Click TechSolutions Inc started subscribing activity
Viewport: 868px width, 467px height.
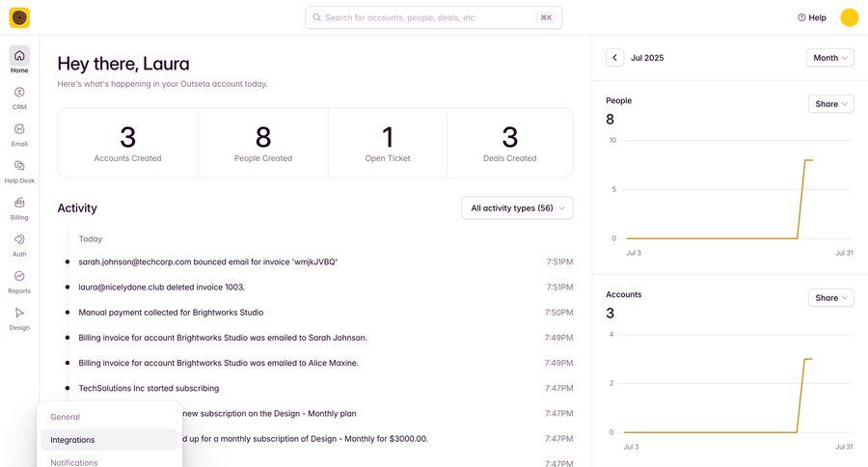149,388
